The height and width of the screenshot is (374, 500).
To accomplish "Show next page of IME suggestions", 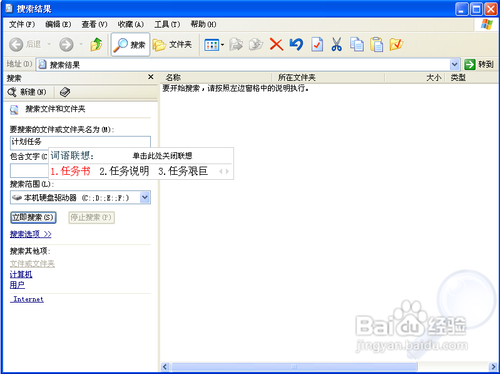I will pyautogui.click(x=227, y=171).
